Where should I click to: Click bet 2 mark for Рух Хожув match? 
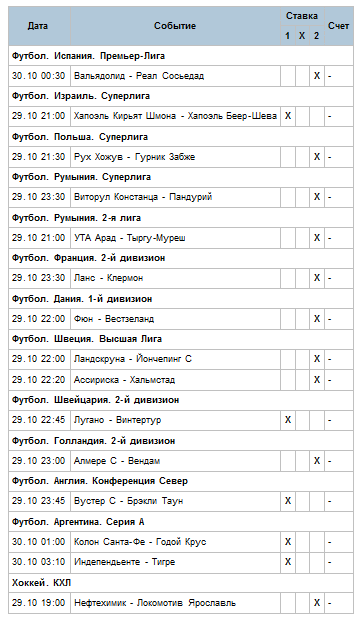point(317,157)
